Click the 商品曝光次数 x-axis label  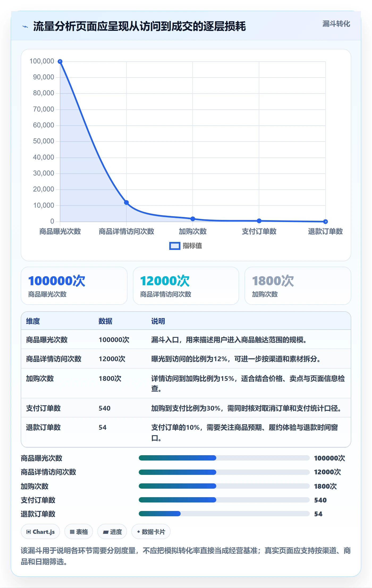coord(60,231)
